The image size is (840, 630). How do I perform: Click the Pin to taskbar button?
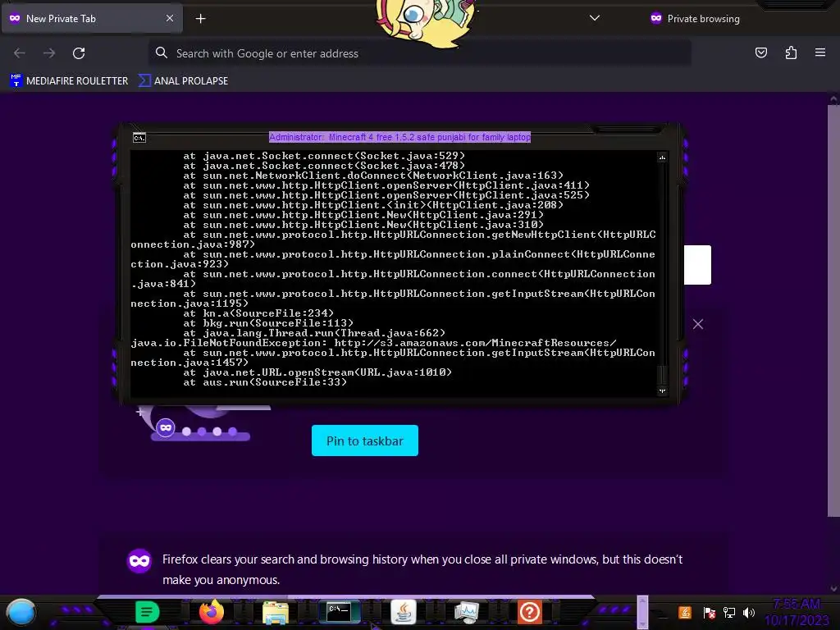click(x=365, y=441)
